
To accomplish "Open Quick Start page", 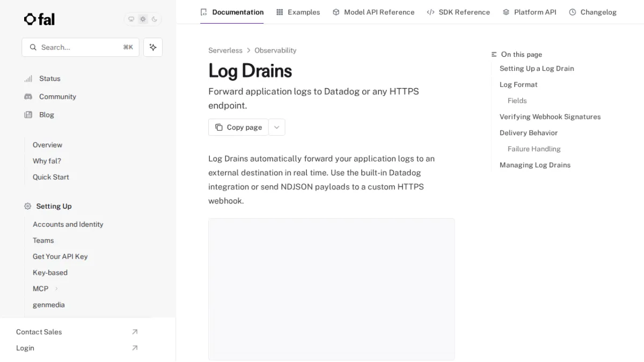I will click(50, 177).
